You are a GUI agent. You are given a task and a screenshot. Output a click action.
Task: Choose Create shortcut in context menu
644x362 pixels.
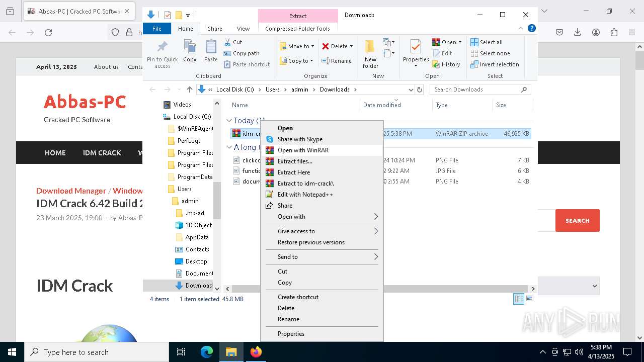[322, 297]
